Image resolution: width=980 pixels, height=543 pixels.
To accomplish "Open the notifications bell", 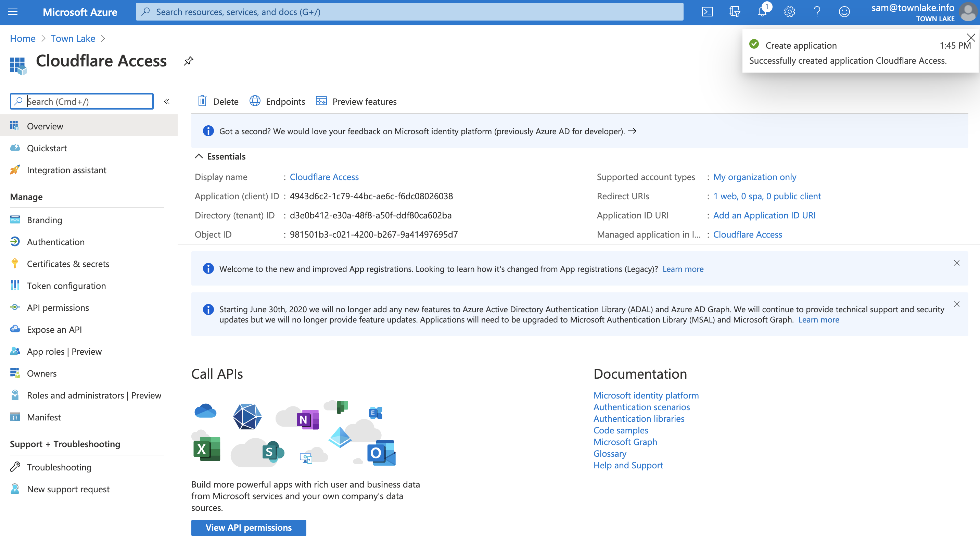I will tap(762, 11).
